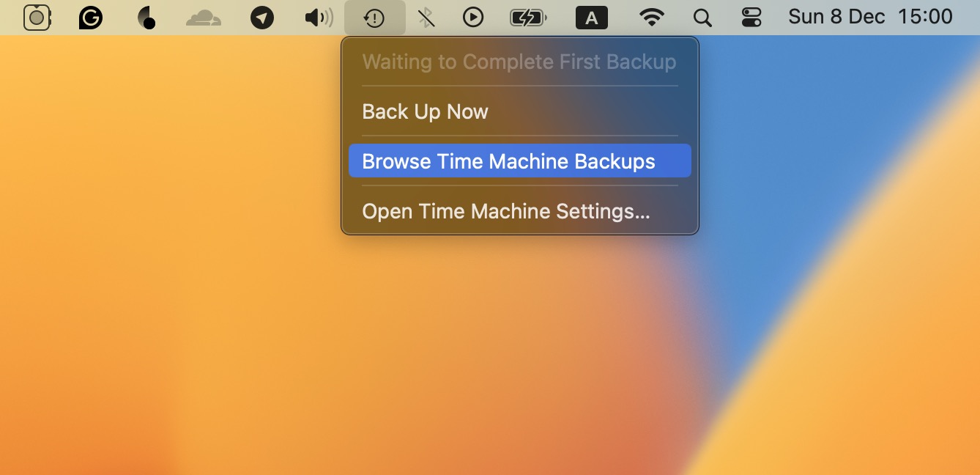The height and width of the screenshot is (475, 980).
Task: Open the sound volume menu bar icon
Action: (319, 18)
